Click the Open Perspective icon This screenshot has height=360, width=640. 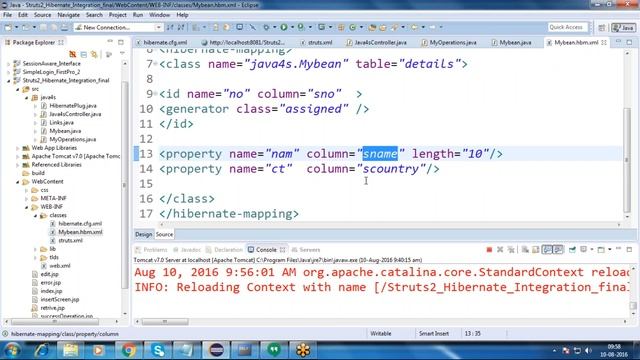click(602, 28)
